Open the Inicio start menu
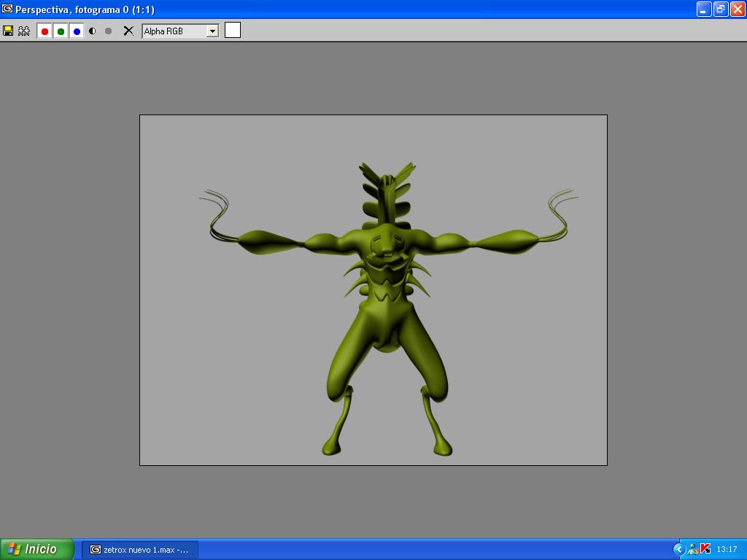The image size is (747, 560). coord(37,549)
